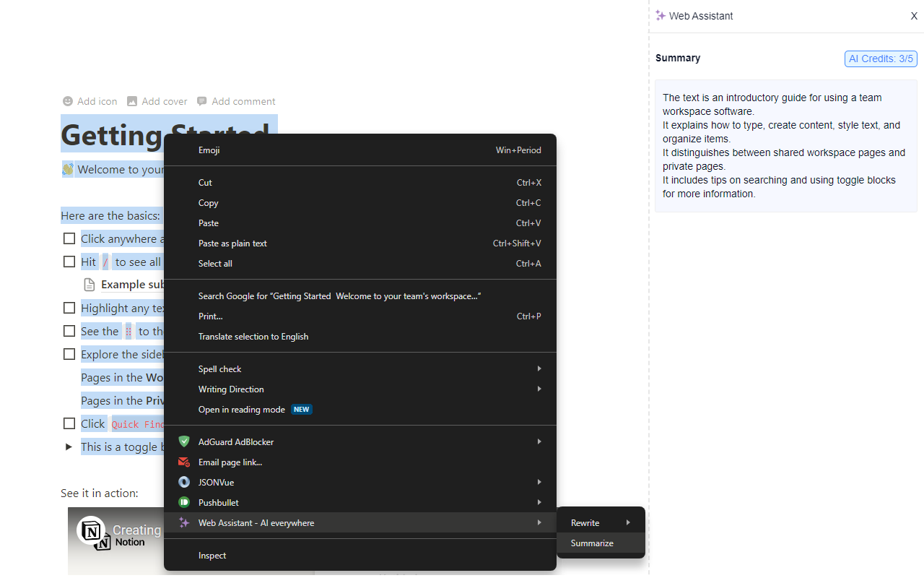Image resolution: width=924 pixels, height=578 pixels.
Task: Click the summary text box content
Action: tap(786, 146)
